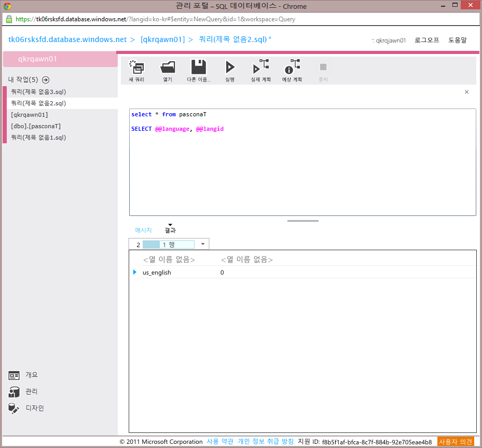This screenshot has width=482, height=448.
Task: Click the result cell containing 0
Action: coord(222,273)
